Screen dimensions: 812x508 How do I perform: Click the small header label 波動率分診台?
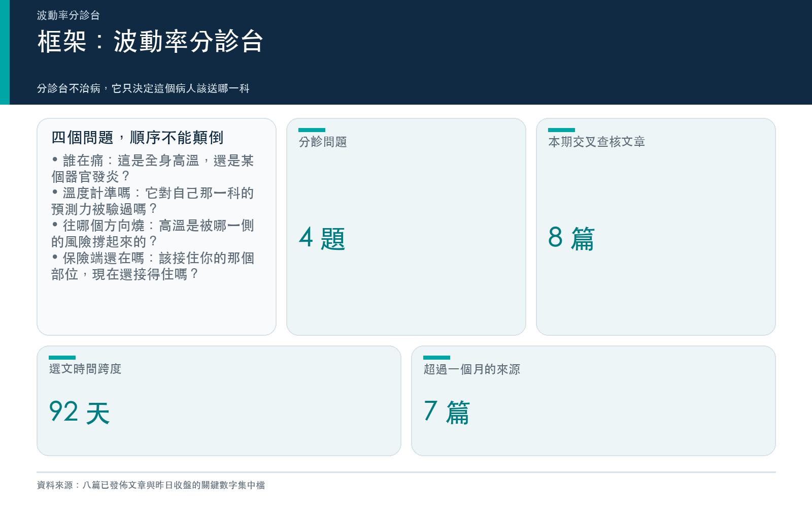[68, 15]
